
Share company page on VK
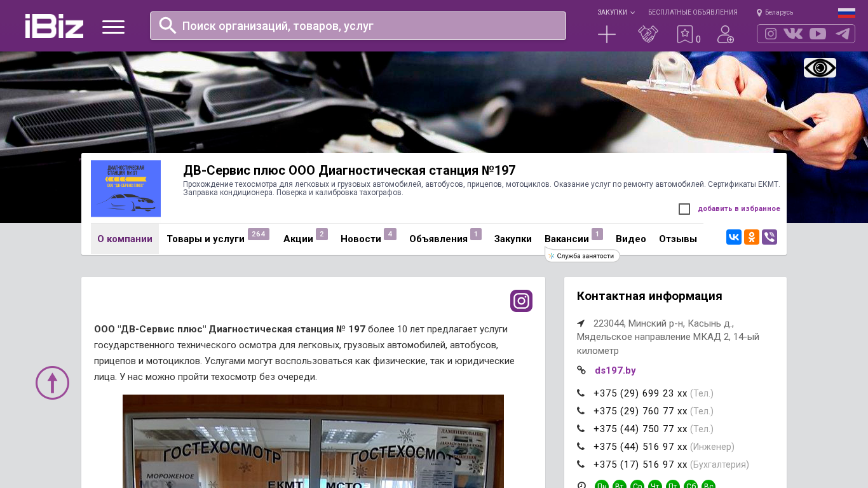tap(734, 237)
